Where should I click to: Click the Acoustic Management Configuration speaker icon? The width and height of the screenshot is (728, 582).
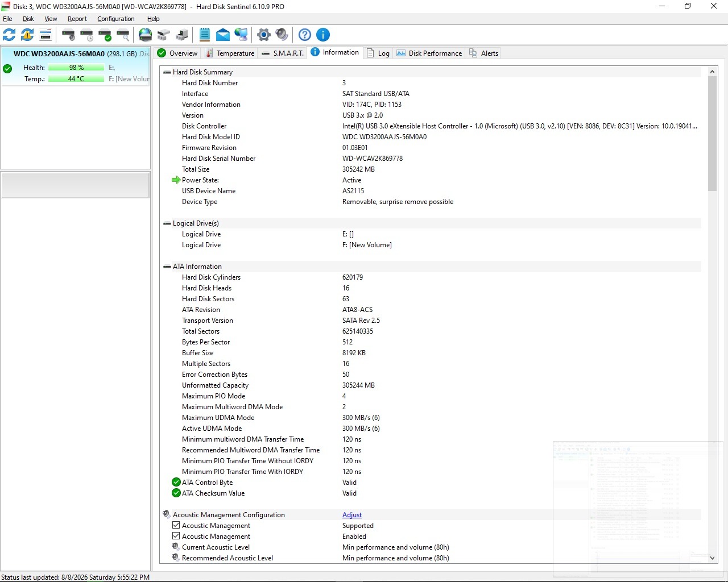tap(167, 514)
